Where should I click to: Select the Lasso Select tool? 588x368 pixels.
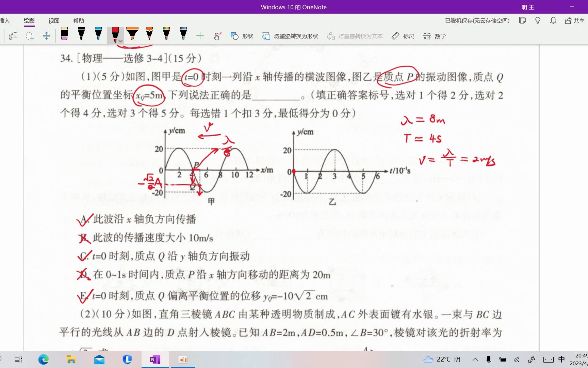(30, 36)
